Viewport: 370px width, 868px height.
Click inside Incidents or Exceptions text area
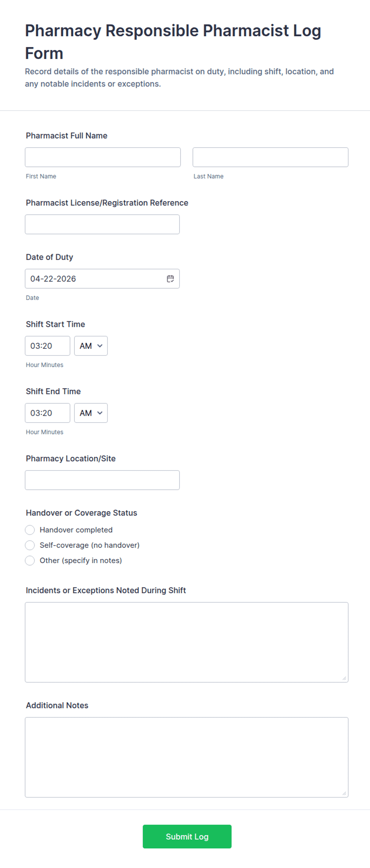(x=187, y=642)
